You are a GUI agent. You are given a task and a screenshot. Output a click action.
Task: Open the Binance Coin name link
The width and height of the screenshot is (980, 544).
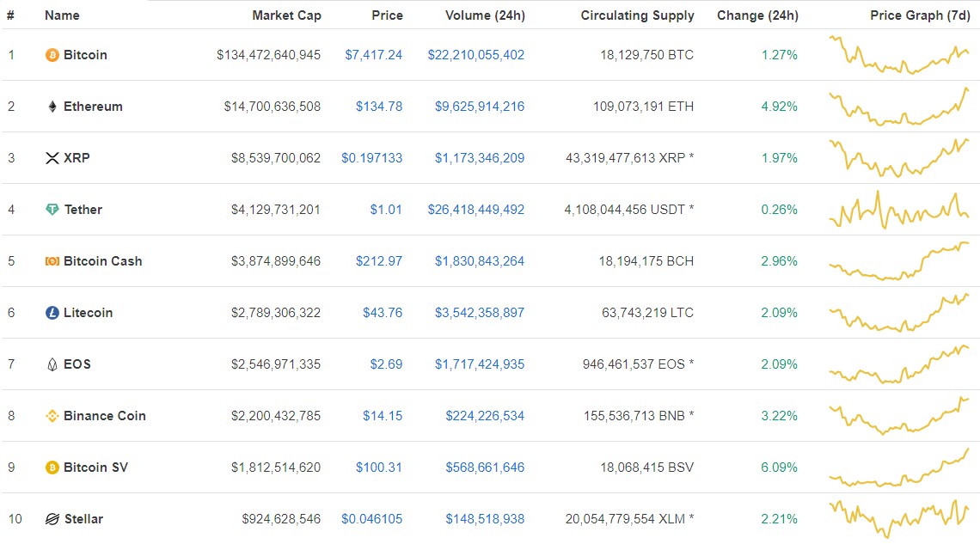coord(104,416)
